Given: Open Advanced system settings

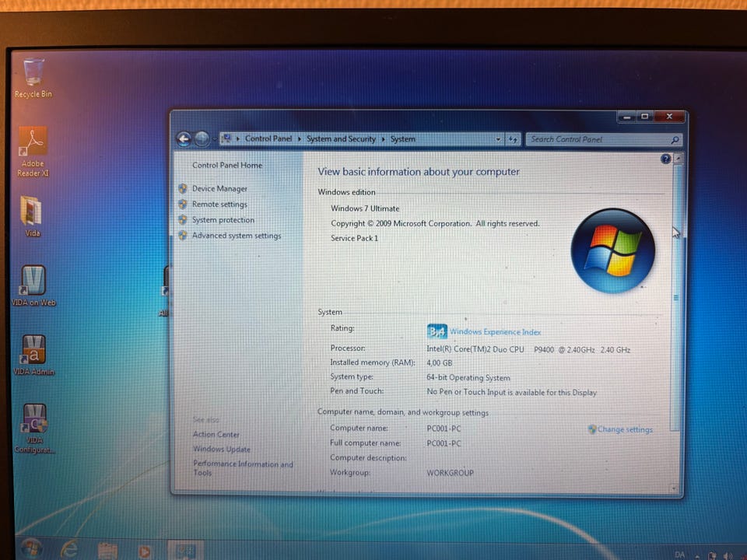Looking at the screenshot, I should [x=237, y=236].
